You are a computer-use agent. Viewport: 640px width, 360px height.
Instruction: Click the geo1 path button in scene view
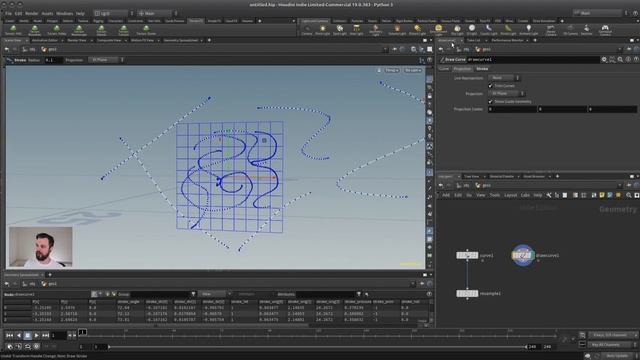pos(50,49)
